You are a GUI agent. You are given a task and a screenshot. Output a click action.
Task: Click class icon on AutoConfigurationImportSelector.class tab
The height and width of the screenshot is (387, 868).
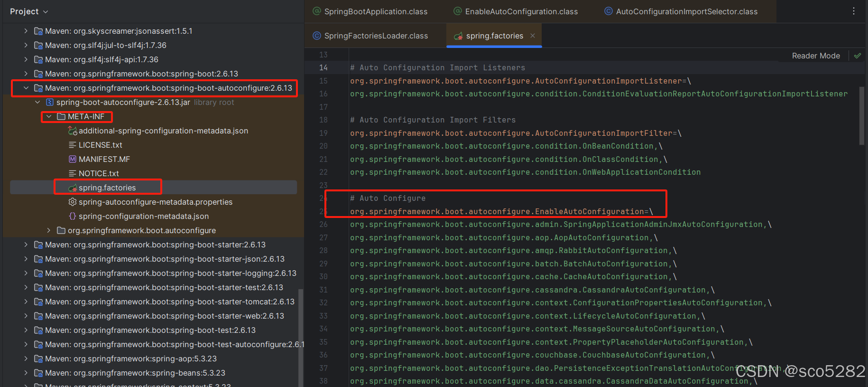pos(609,11)
